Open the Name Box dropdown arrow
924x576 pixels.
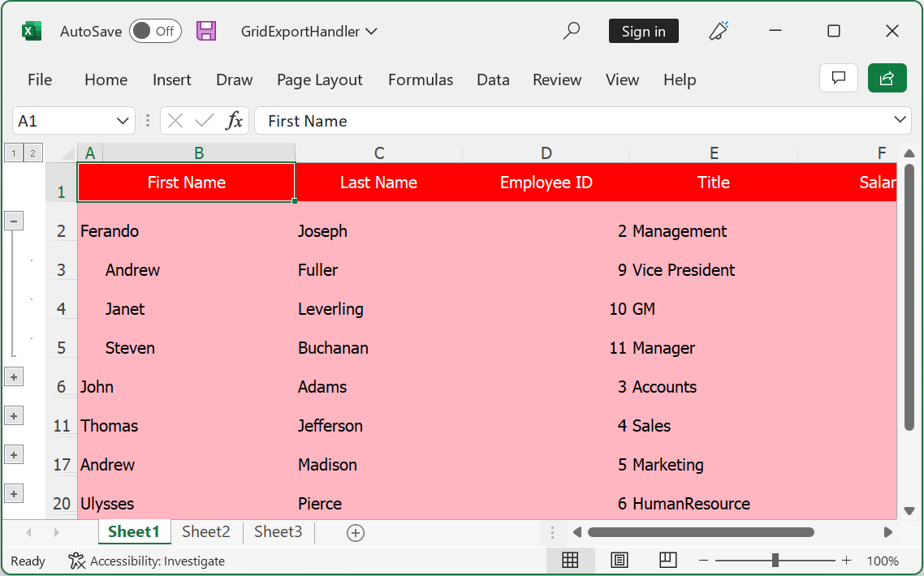(123, 121)
